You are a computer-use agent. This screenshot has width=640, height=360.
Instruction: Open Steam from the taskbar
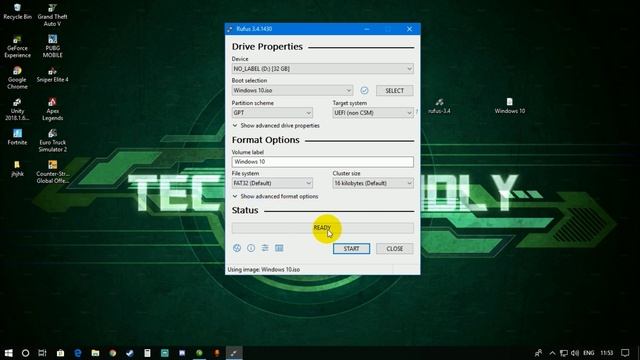point(130,353)
